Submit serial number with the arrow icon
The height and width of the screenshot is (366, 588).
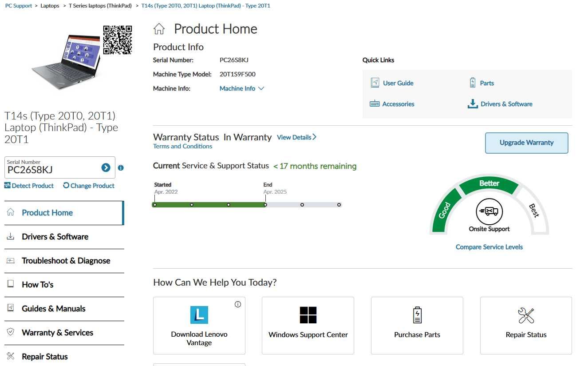[x=106, y=167]
